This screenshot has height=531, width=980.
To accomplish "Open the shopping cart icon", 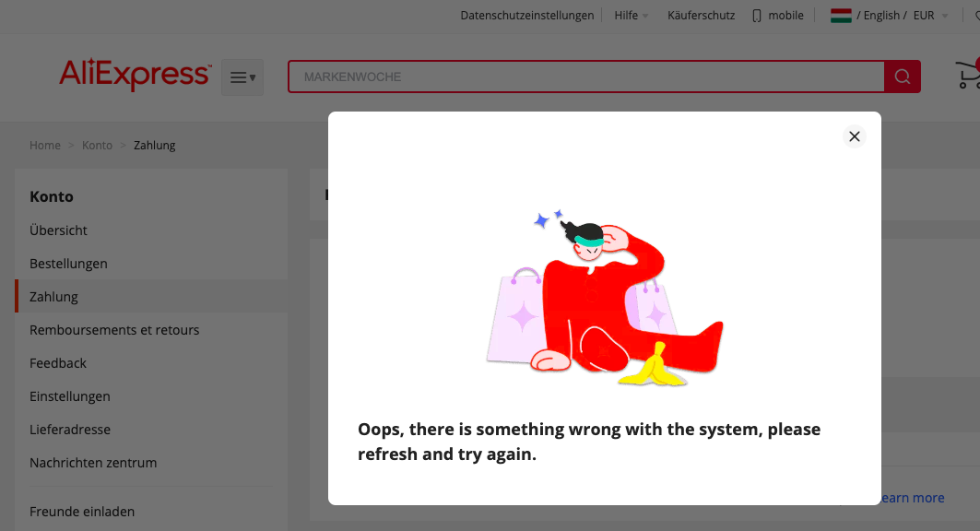I will tap(967, 76).
